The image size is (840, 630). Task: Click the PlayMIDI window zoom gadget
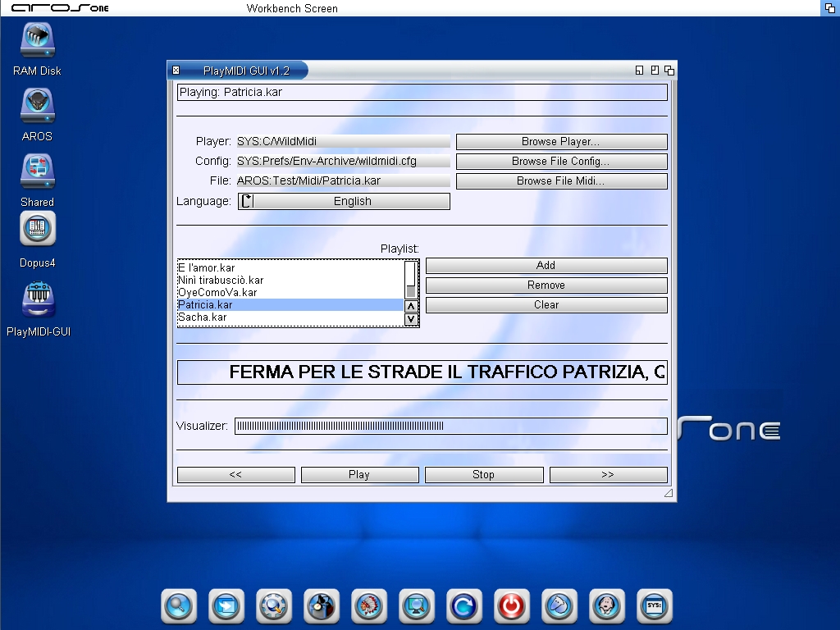pyautogui.click(x=655, y=71)
